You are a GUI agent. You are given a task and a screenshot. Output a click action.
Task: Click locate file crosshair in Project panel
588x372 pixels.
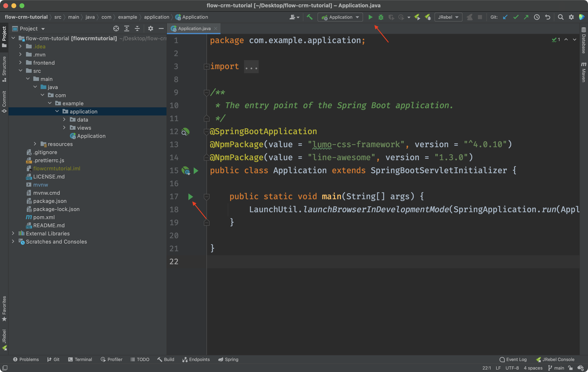click(x=116, y=29)
